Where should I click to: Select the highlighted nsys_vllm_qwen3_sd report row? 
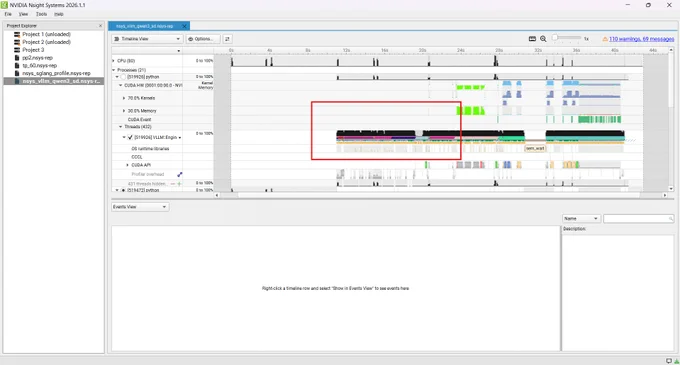coord(54,81)
